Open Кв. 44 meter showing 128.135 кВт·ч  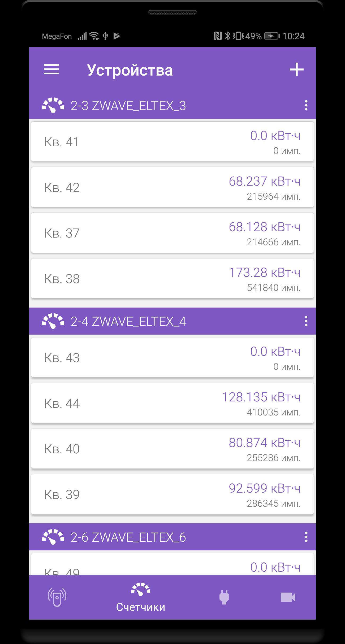[x=172, y=403]
